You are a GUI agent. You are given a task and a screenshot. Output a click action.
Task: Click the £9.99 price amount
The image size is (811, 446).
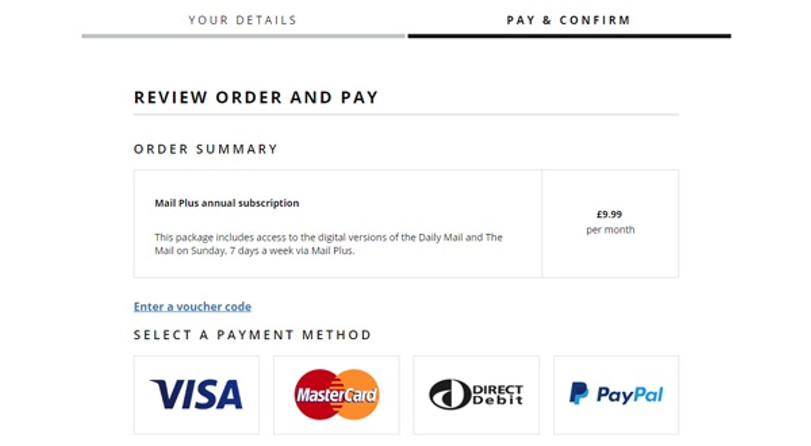pos(609,214)
